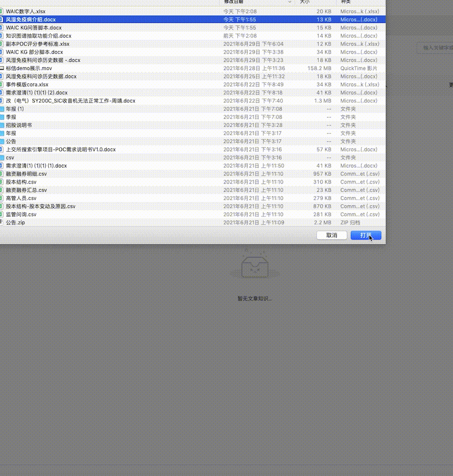The height and width of the screenshot is (476, 453).
Task: Click the file icon next to 融资融券明细.csv
Action: 2,174
